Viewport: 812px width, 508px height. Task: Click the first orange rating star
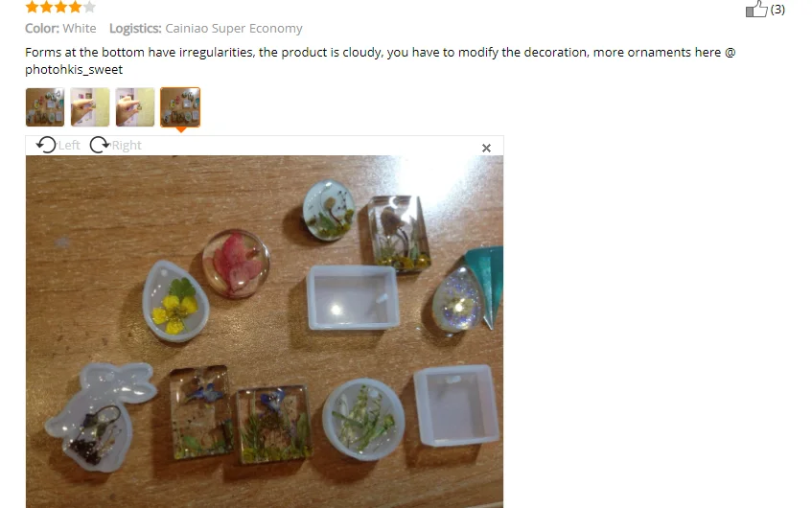coord(32,7)
